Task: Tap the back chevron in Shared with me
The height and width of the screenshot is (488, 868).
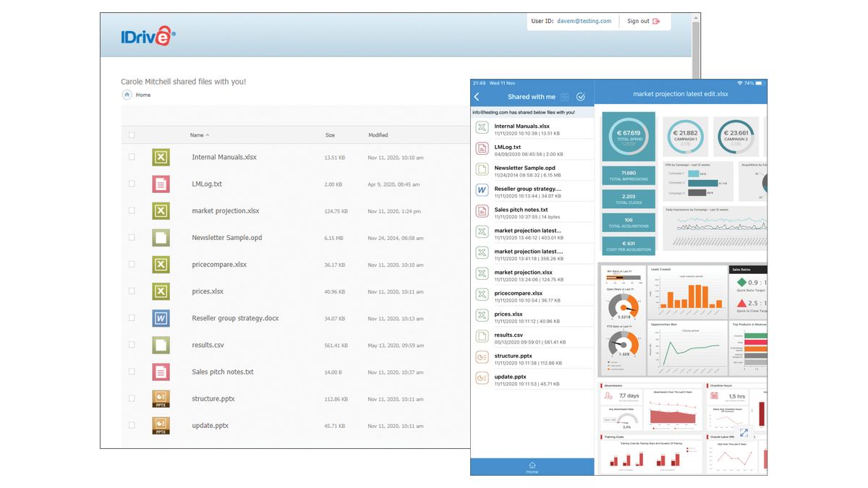Action: (x=477, y=96)
